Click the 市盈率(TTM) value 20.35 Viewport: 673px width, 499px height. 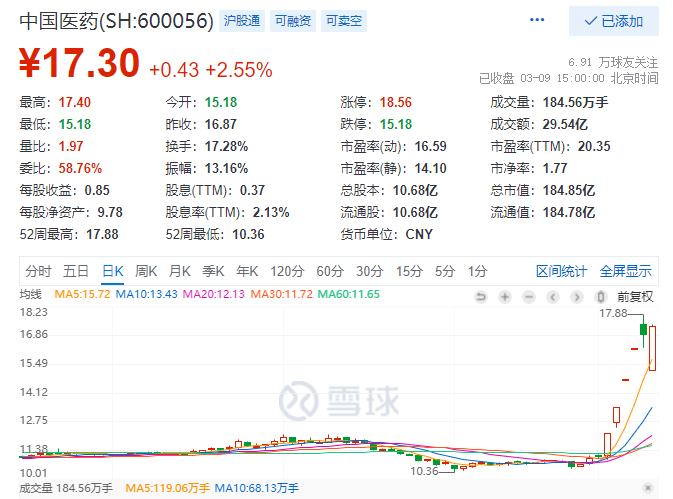pyautogui.click(x=594, y=146)
